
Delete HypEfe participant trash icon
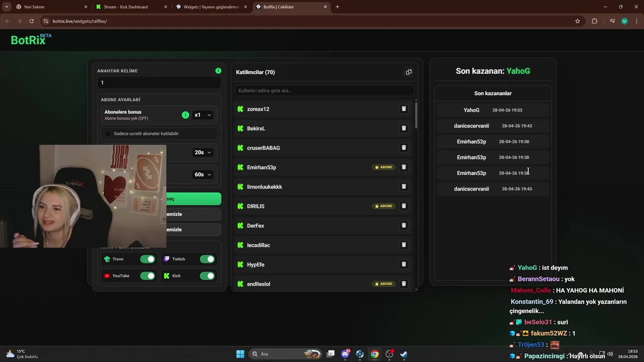tap(404, 264)
